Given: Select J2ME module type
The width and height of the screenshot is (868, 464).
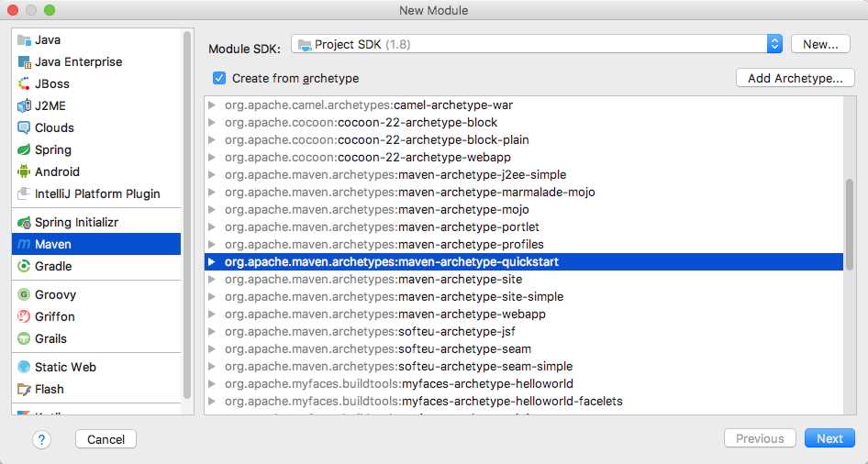Looking at the screenshot, I should pos(96,105).
